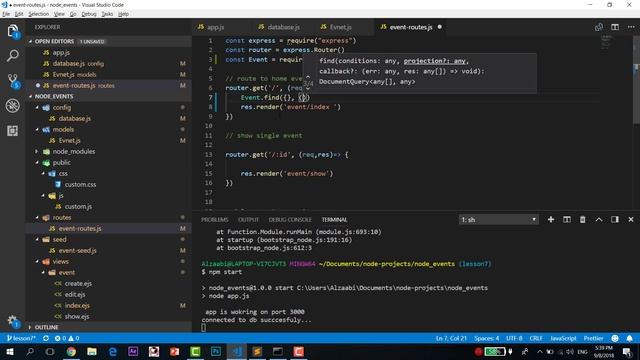Kill the terminal with trash icon
Screen dimensions: 640x360
coord(582,220)
